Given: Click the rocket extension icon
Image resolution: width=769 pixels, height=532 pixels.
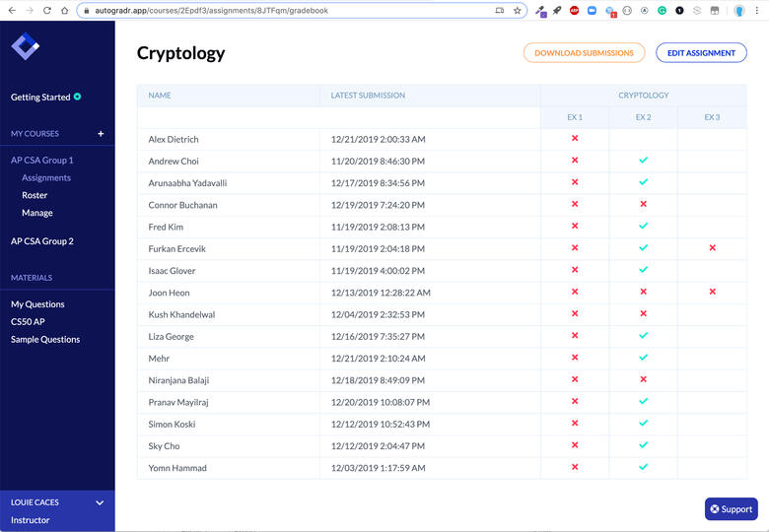Looking at the screenshot, I should click(557, 10).
